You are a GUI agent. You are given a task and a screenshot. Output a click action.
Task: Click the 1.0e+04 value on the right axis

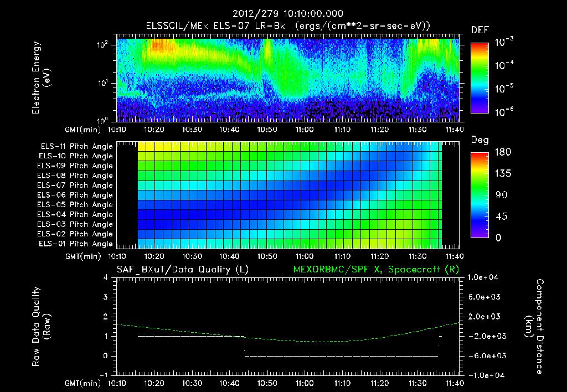tap(483, 277)
